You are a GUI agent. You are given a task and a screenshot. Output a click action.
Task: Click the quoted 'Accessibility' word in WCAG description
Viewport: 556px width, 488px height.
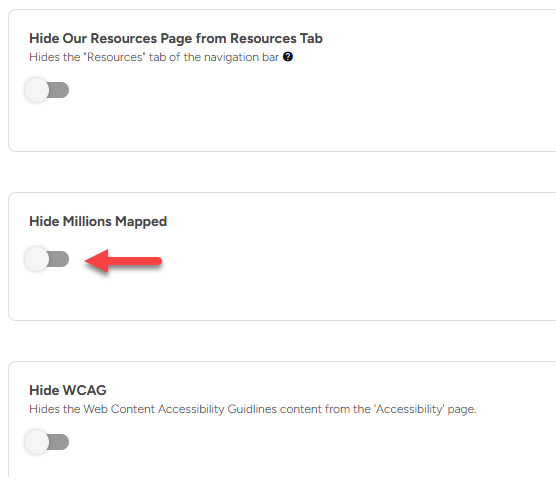[x=409, y=409]
